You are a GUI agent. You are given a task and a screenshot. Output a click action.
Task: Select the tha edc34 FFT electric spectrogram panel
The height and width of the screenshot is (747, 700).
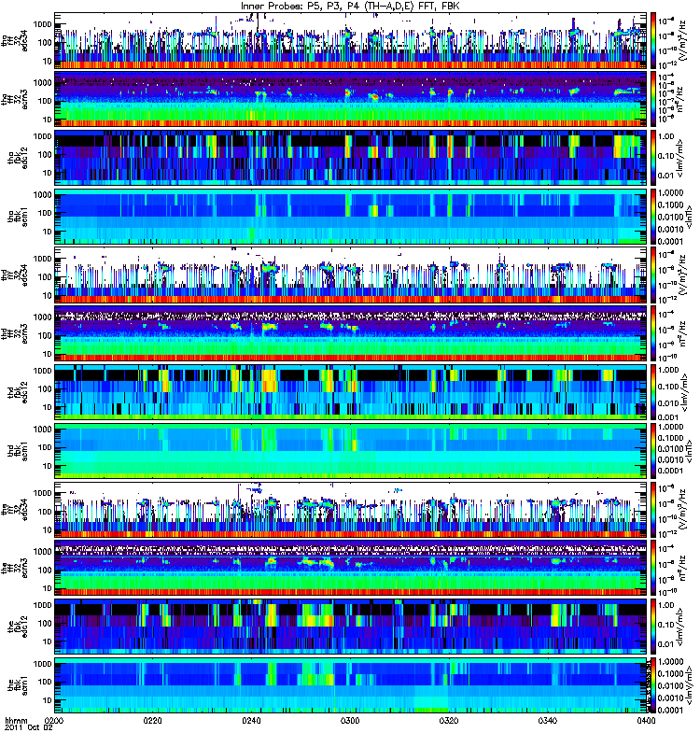pos(350,41)
